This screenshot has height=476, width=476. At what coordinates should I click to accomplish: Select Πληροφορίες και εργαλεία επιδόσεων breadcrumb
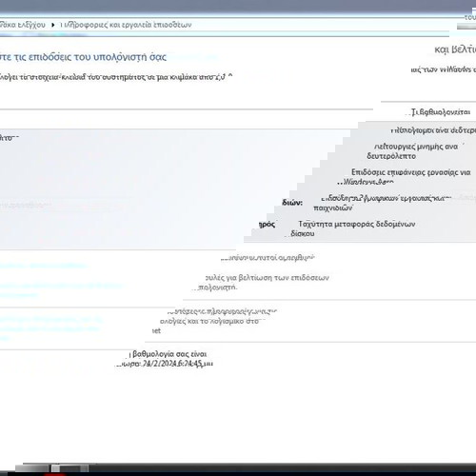[x=126, y=25]
